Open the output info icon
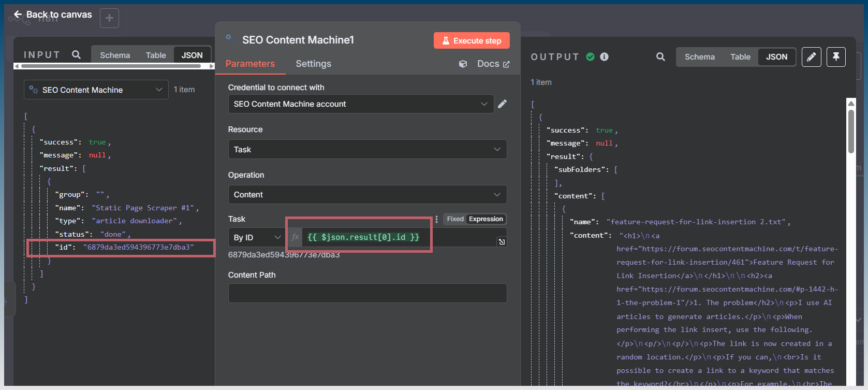 point(604,56)
